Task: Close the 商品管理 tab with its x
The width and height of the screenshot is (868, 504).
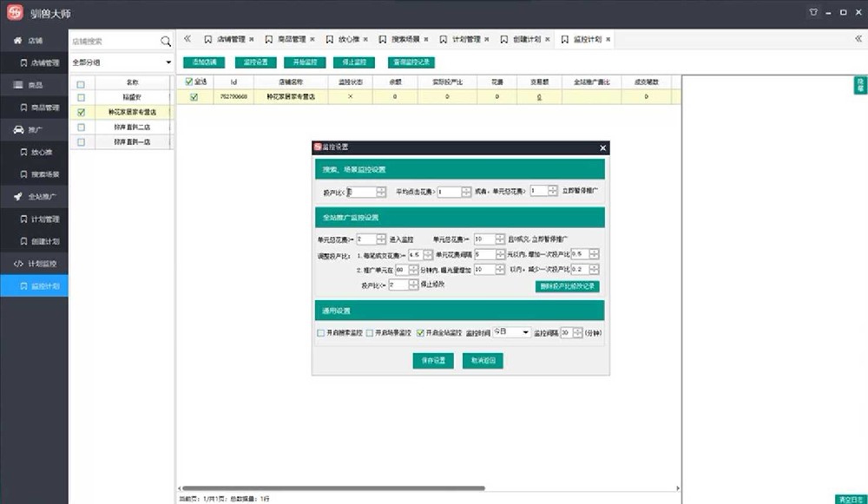Action: 312,39
